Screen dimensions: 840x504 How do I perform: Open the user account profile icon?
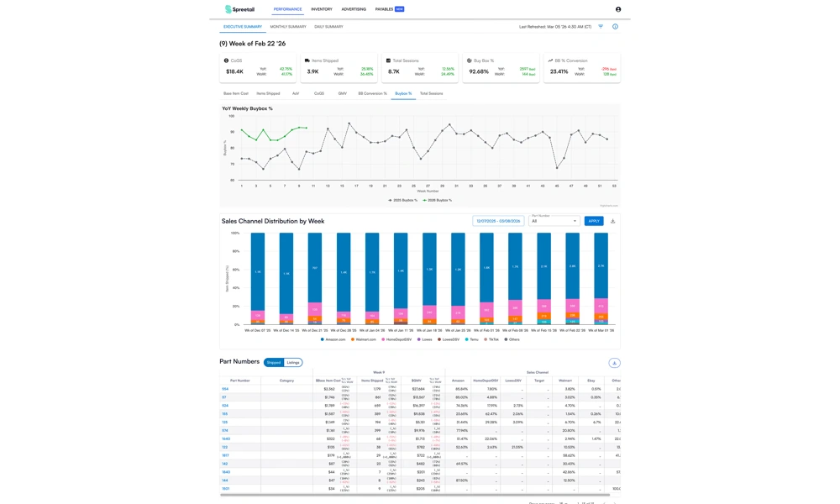click(x=618, y=9)
